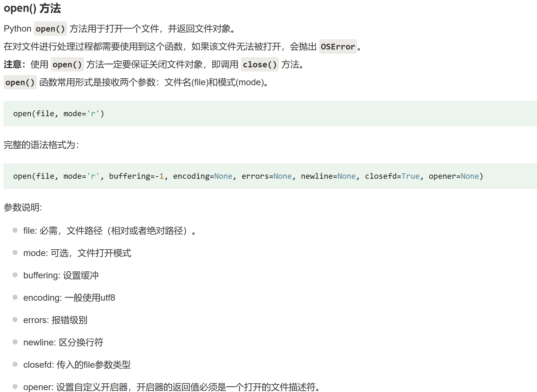Click 'errors=None' in the full syntax code
This screenshot has height=392, width=537.
pyautogui.click(x=267, y=176)
